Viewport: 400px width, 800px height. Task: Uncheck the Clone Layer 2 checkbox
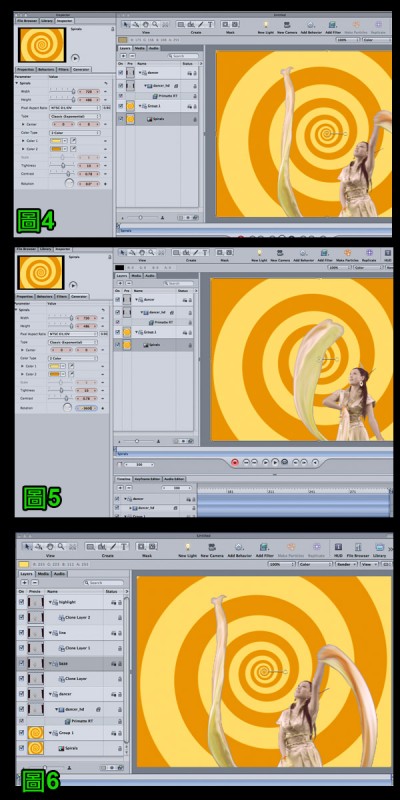pyautogui.click(x=21, y=617)
